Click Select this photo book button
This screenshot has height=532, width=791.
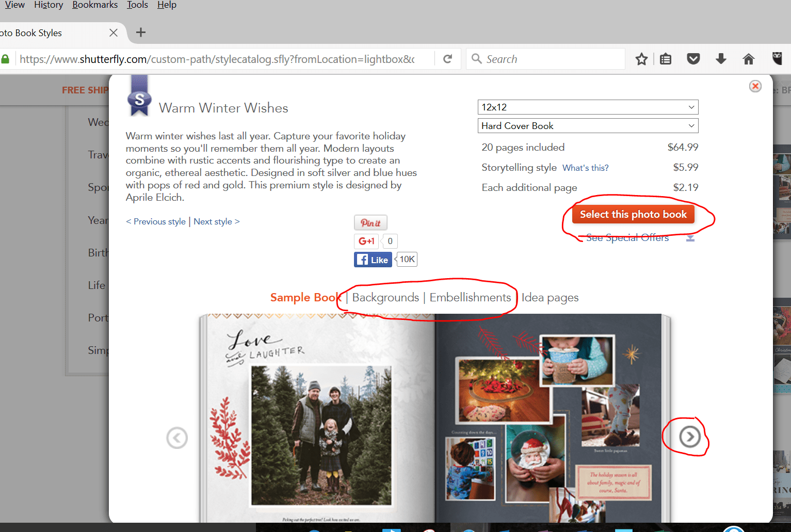point(633,214)
